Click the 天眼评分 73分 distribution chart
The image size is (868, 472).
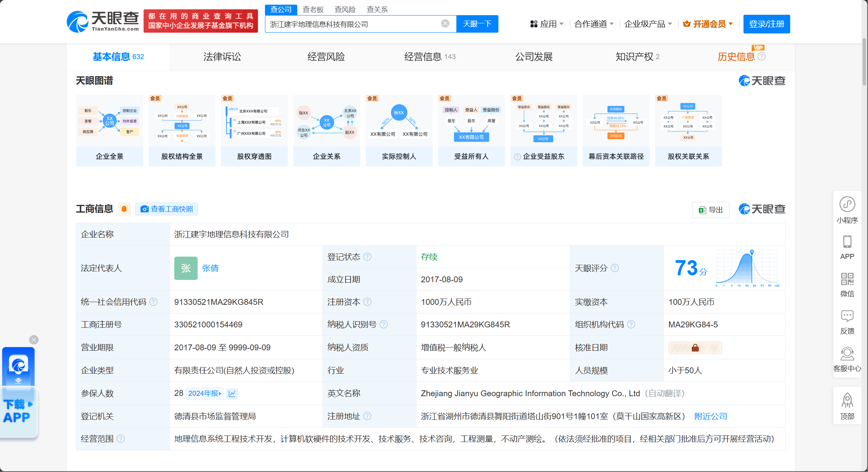click(747, 268)
